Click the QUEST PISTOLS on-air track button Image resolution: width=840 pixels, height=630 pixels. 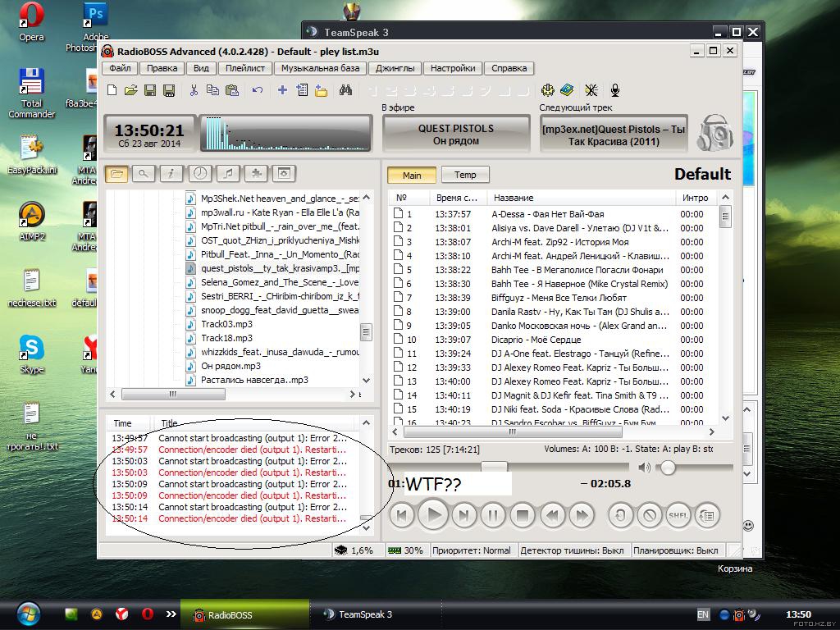click(x=456, y=135)
